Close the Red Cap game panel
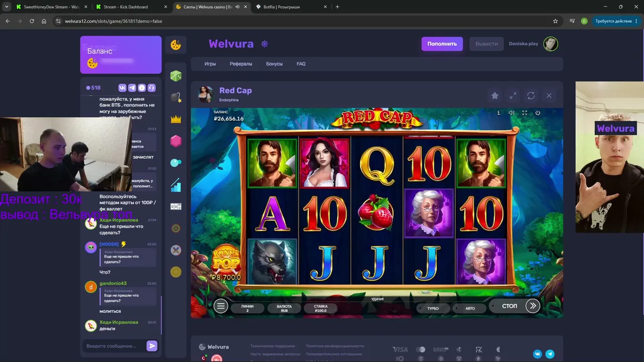Image resolution: width=644 pixels, height=362 pixels. pos(549,96)
